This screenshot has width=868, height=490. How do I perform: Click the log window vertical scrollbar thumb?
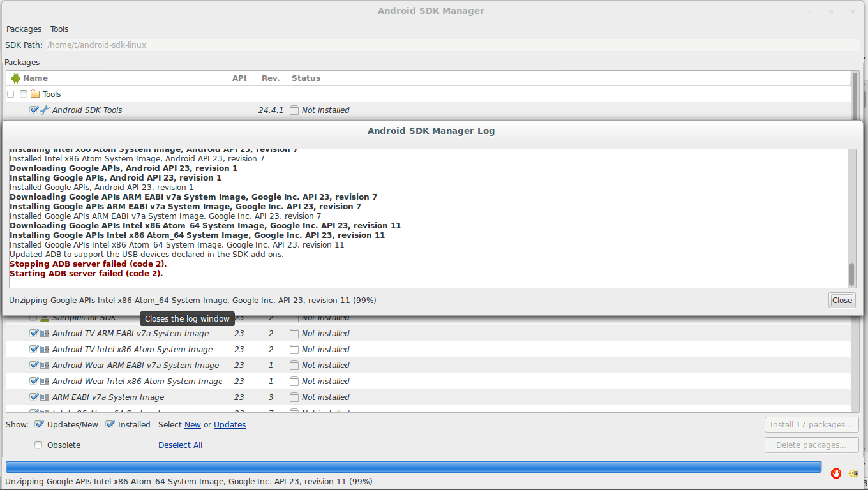851,275
